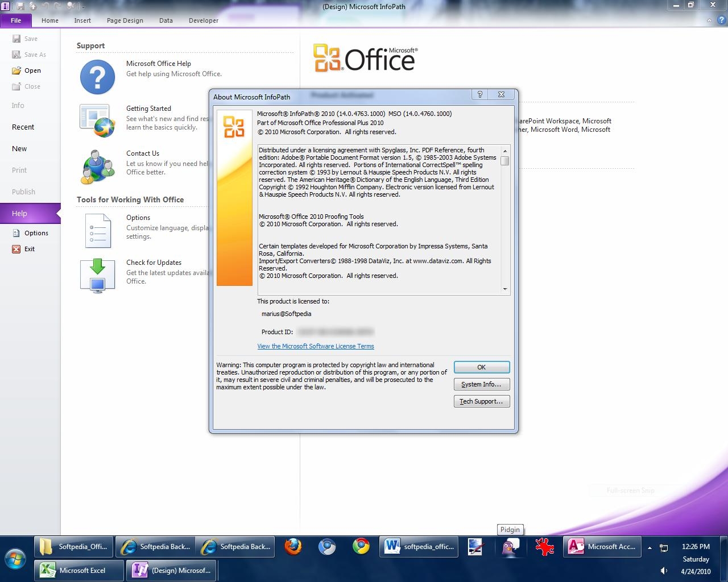Click the OK button in About dialog
The width and height of the screenshot is (728, 582).
point(482,367)
